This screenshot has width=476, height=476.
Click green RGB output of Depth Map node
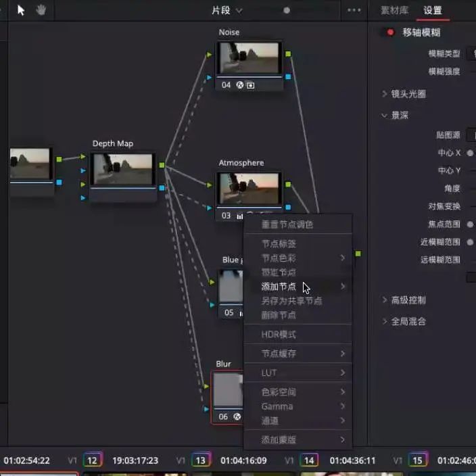coord(162,165)
